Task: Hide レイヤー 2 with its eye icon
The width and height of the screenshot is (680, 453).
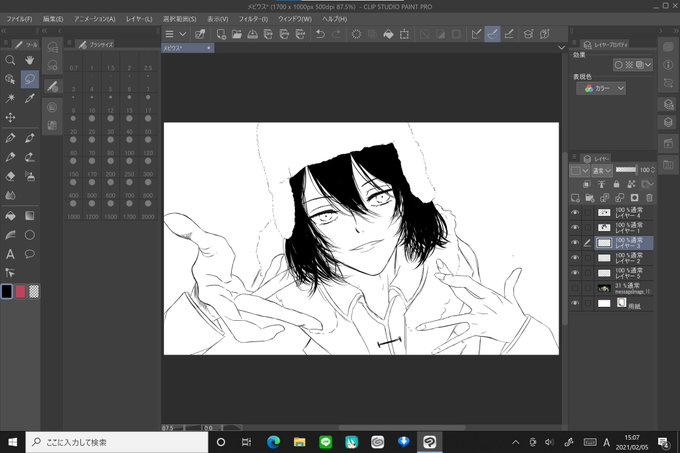Action: pos(575,258)
